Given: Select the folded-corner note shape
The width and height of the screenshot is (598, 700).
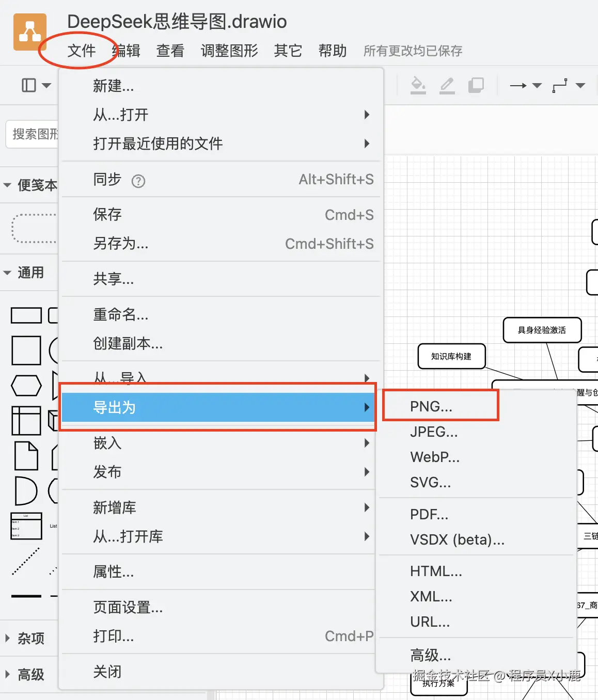Looking at the screenshot, I should [26, 456].
